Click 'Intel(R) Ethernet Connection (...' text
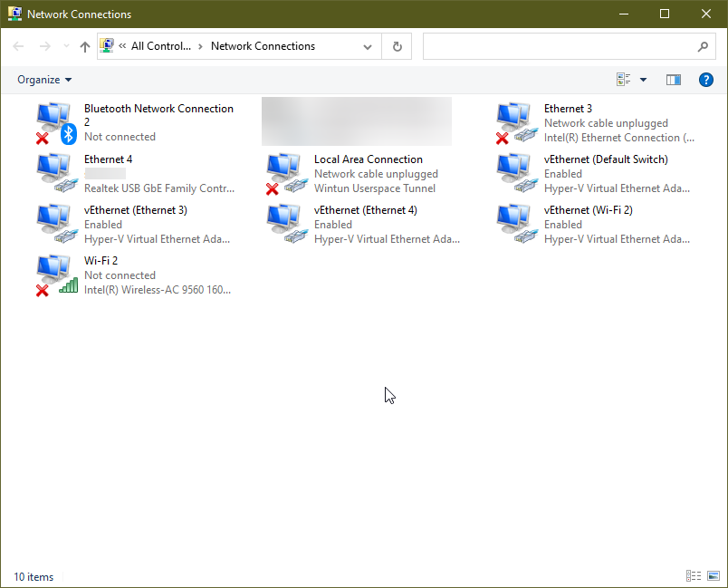 pyautogui.click(x=619, y=138)
